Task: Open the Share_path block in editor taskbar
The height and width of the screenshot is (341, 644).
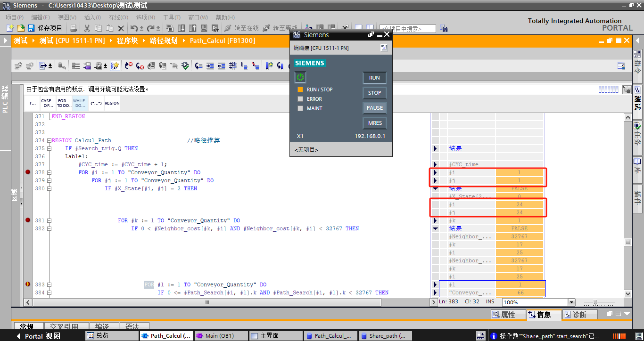Action: 385,336
